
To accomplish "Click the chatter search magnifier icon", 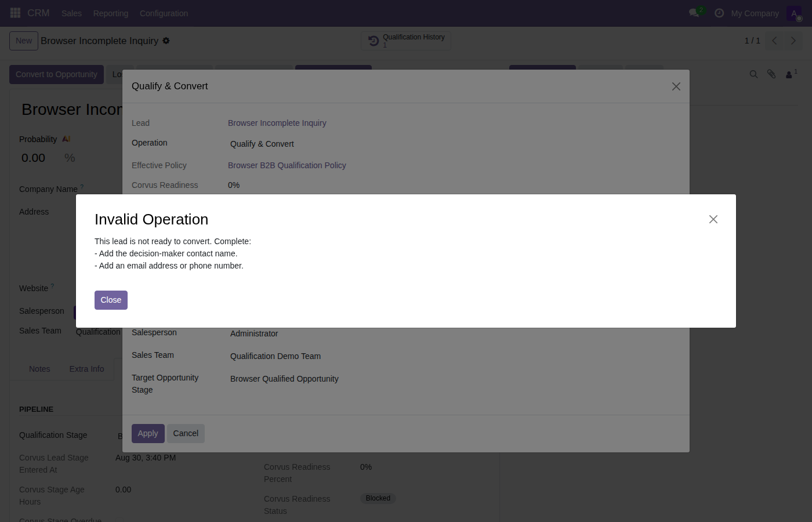I will click(x=753, y=74).
